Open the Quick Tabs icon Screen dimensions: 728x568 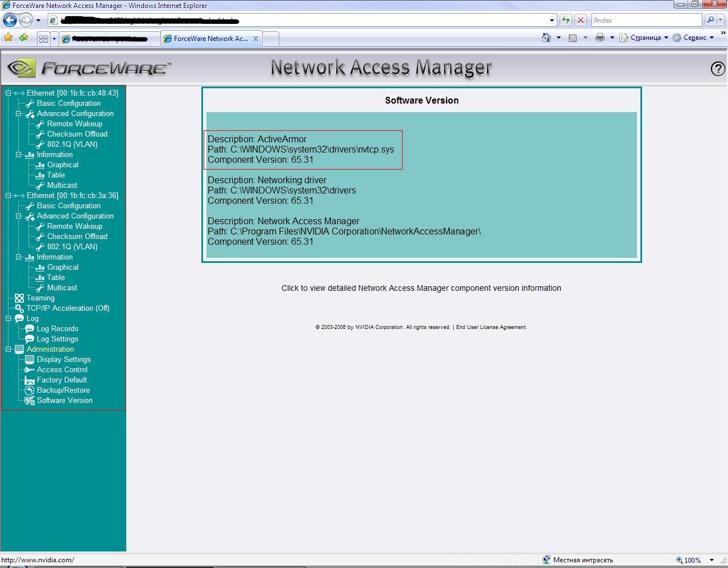43,39
